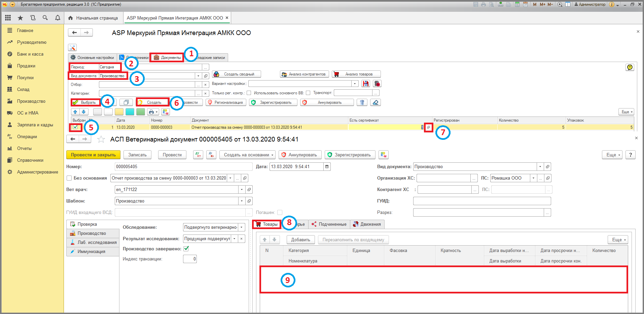Click the Анализ контрагентов button
The width and height of the screenshot is (644, 314).
point(305,74)
